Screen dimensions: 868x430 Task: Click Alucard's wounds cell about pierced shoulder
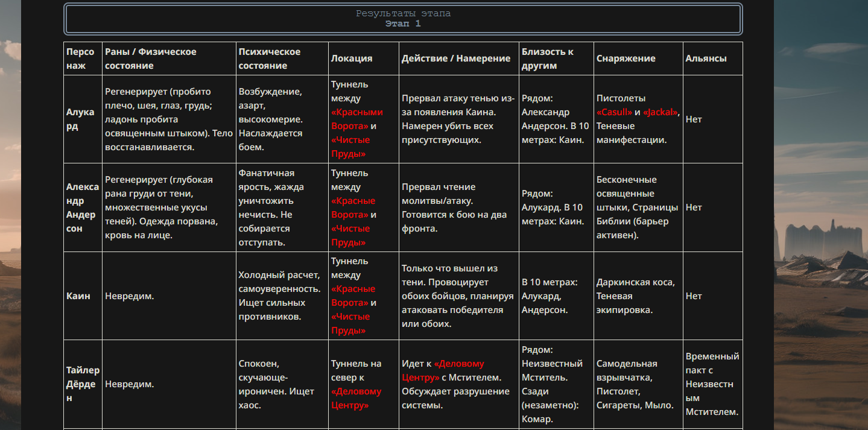click(169, 119)
